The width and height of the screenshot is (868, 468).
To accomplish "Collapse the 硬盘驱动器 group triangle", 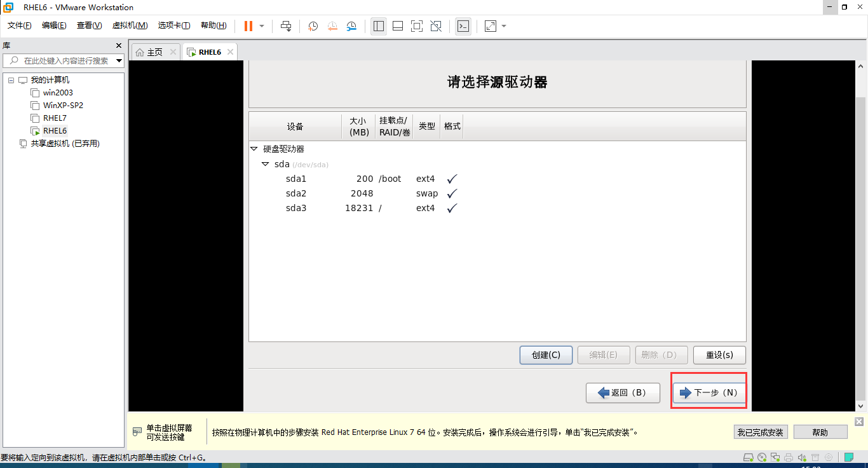I will (254, 149).
